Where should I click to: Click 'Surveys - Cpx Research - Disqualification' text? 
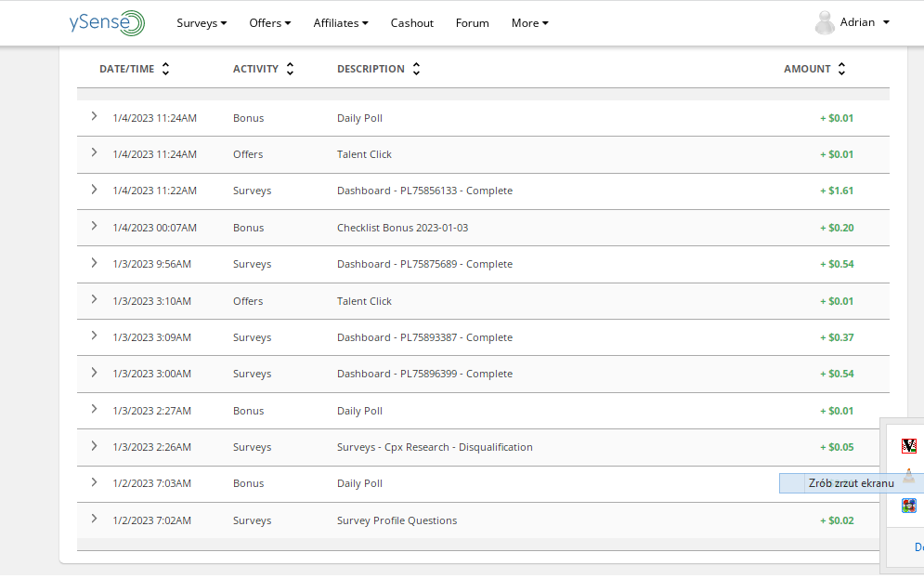[x=435, y=448]
